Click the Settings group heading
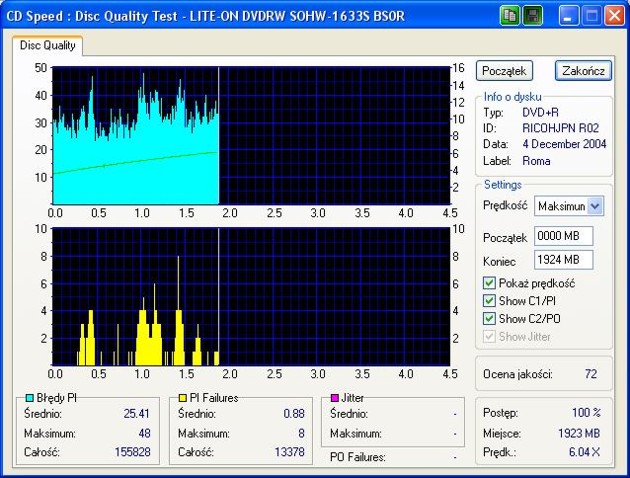 pyautogui.click(x=503, y=185)
